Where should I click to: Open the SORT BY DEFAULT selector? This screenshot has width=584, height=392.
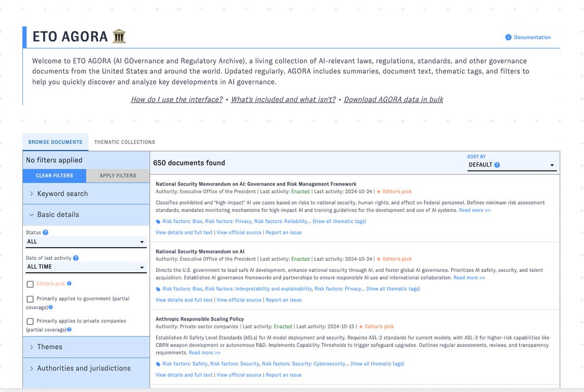pos(512,164)
